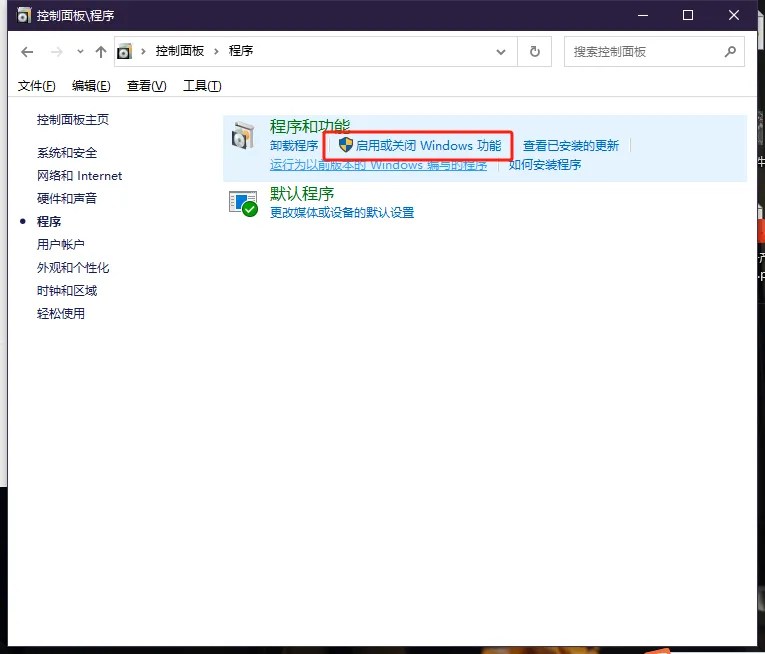The image size is (765, 654).
Task: Go up one level with the up arrow
Action: (x=101, y=51)
